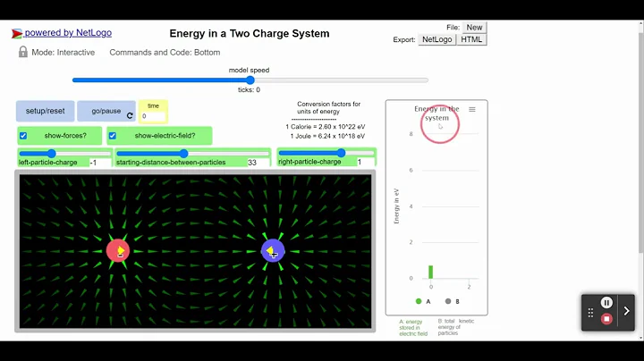The width and height of the screenshot is (644, 361).
Task: Click the Mode lock icon
Action: tap(23, 52)
